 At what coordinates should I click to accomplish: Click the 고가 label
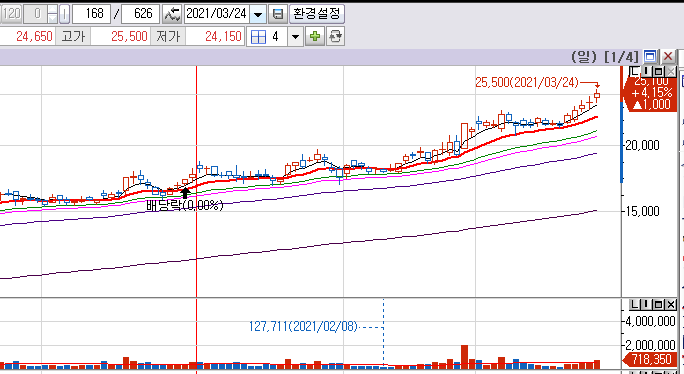coord(73,36)
